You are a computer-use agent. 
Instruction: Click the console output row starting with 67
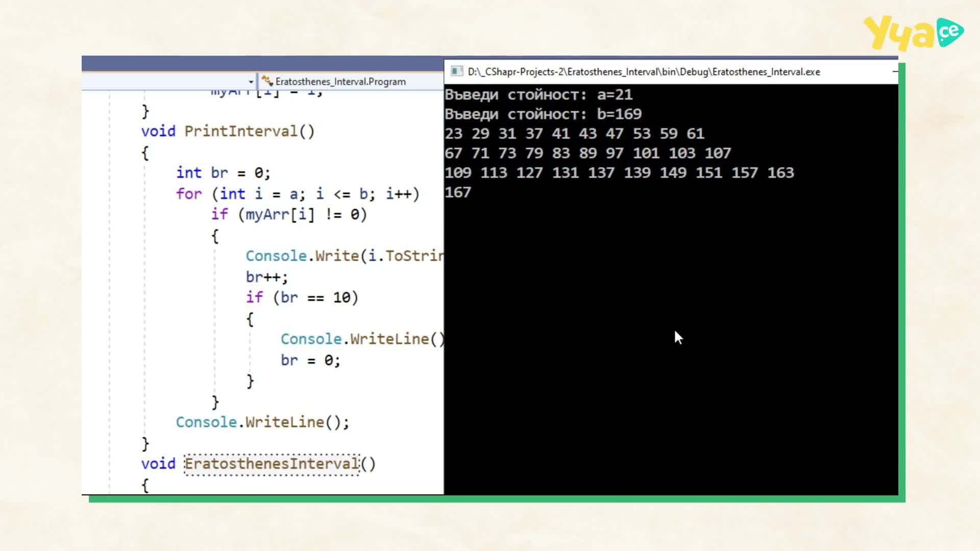[587, 153]
